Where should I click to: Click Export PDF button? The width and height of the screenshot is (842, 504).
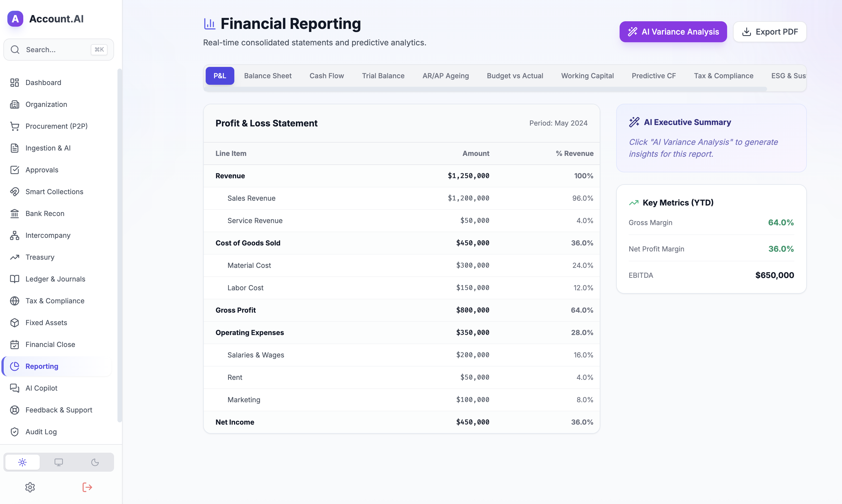pos(769,32)
